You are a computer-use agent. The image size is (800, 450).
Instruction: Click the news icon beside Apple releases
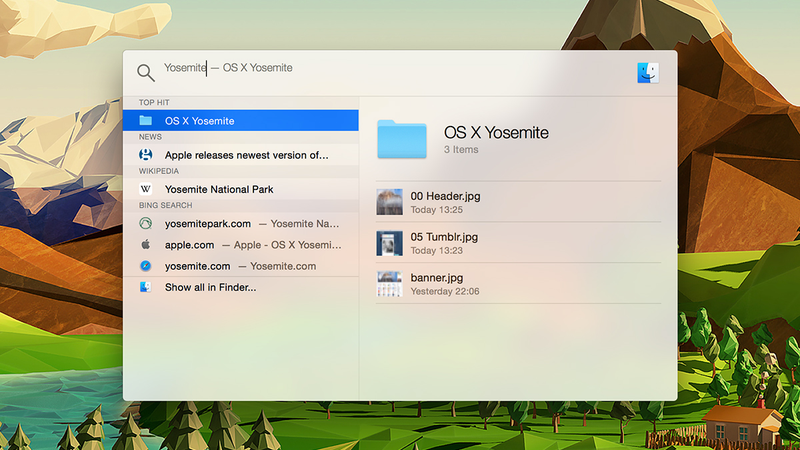146,155
